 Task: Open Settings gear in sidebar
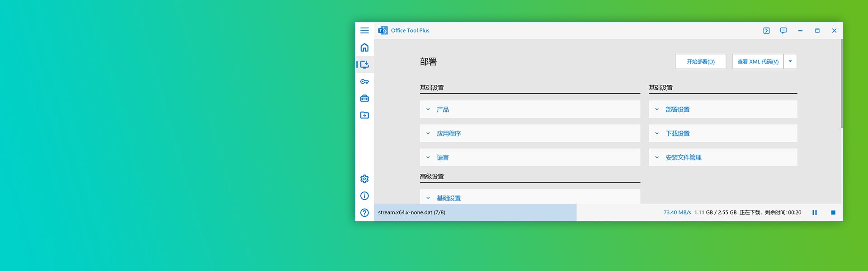(x=364, y=179)
